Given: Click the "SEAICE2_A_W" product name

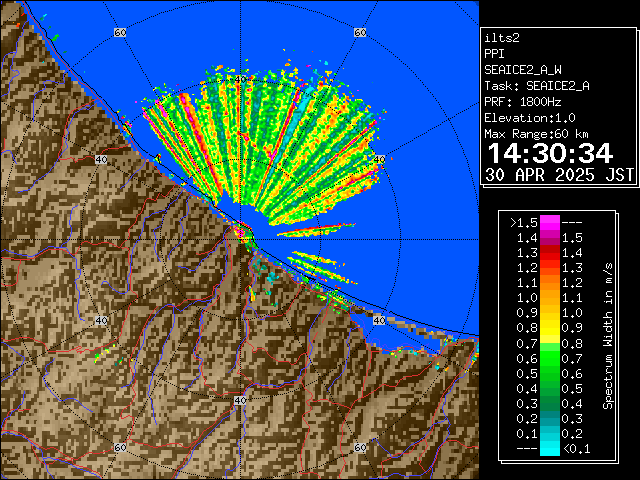Looking at the screenshot, I should [523, 70].
